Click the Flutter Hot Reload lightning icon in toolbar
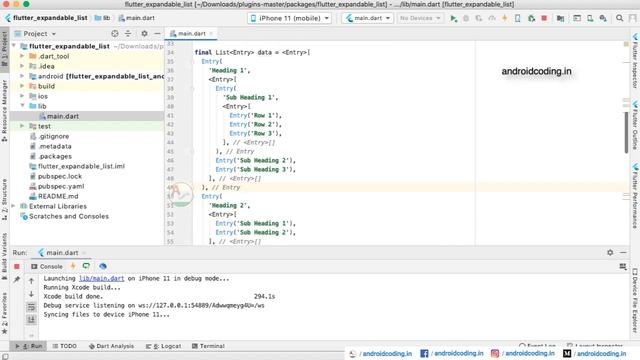This screenshot has height=360, width=640. (x=504, y=18)
